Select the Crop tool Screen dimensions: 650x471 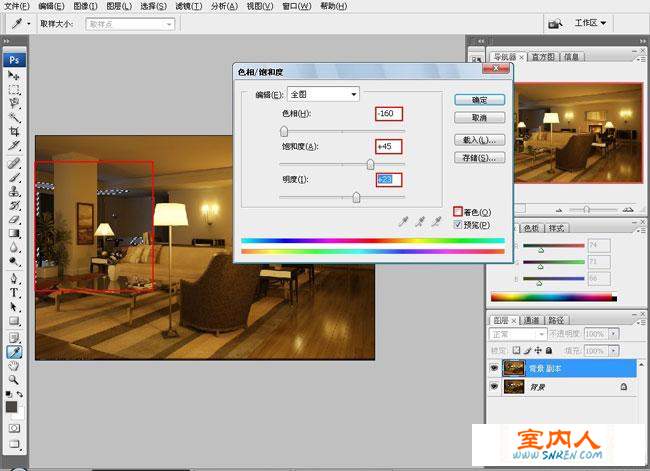coord(14,131)
